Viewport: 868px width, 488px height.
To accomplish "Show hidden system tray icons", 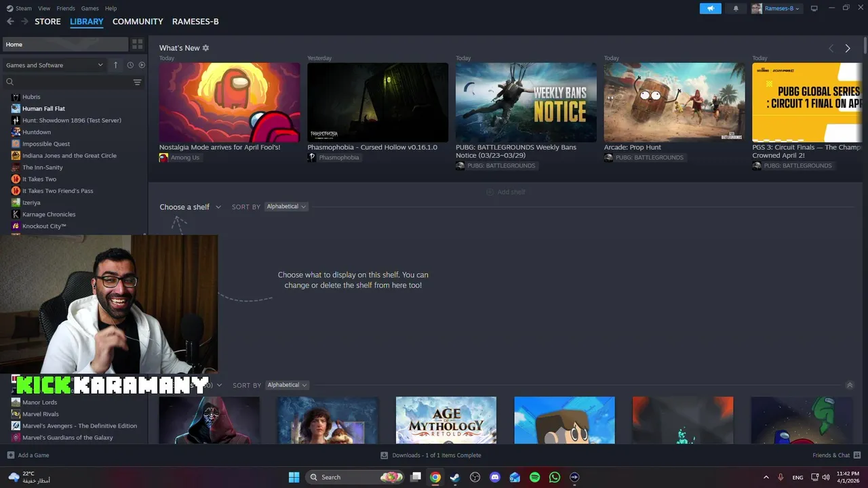I will [x=766, y=477].
